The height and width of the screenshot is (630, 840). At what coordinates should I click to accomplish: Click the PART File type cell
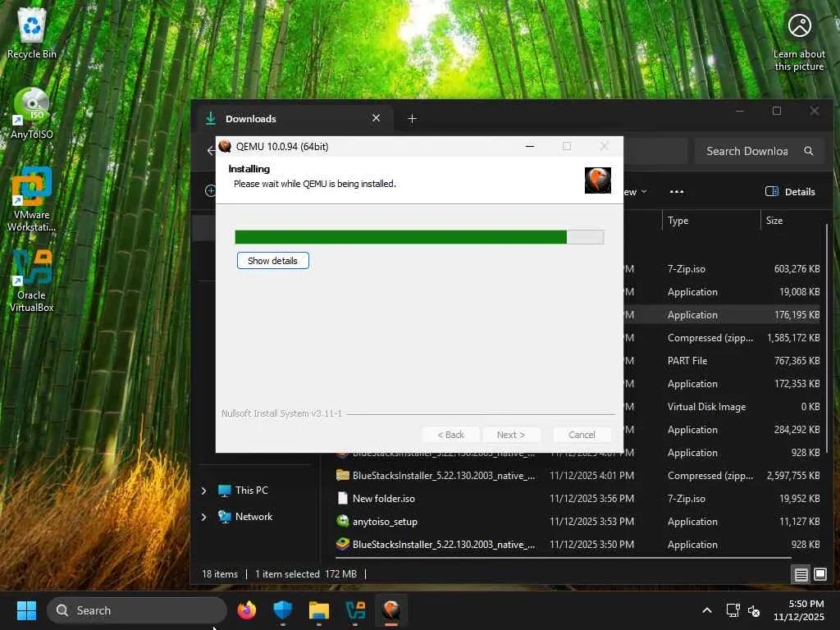[687, 361]
